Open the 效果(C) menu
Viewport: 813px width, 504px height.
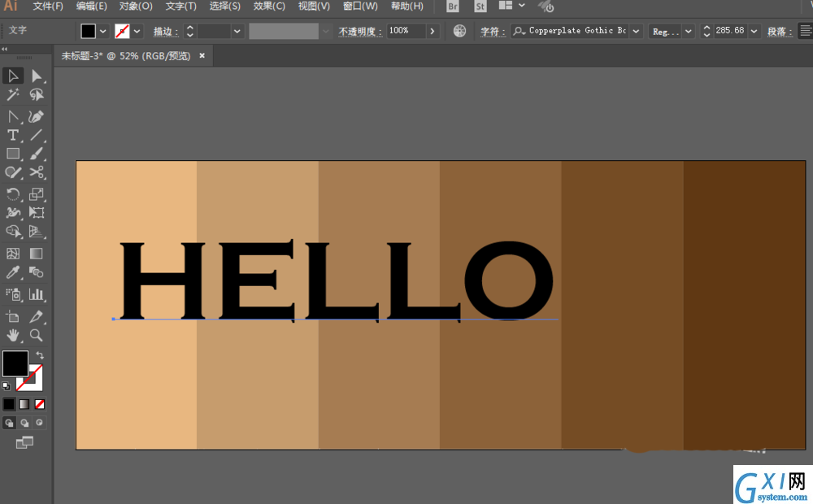pyautogui.click(x=269, y=7)
